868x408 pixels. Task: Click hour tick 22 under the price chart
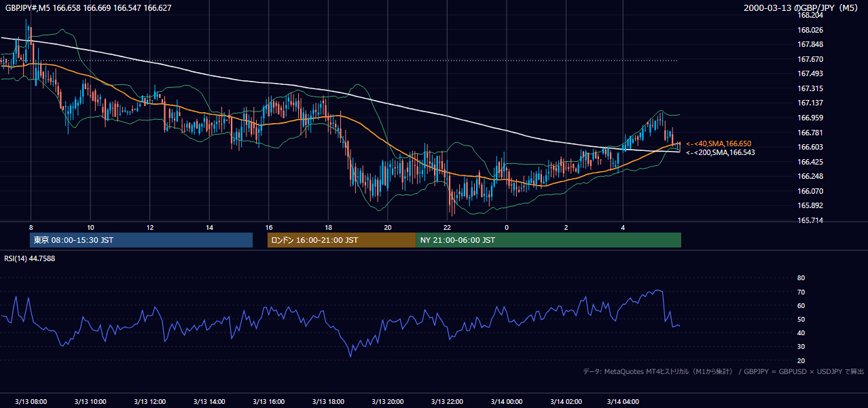447,227
